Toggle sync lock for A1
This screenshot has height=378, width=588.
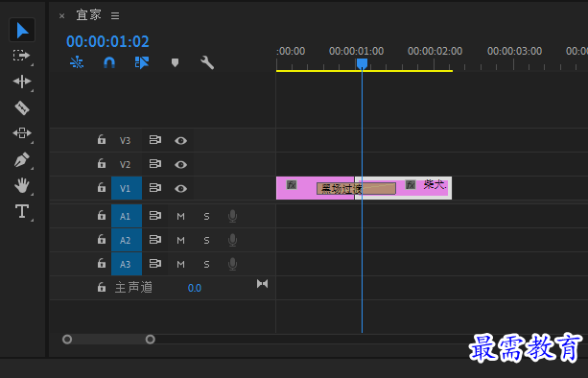[x=154, y=216]
